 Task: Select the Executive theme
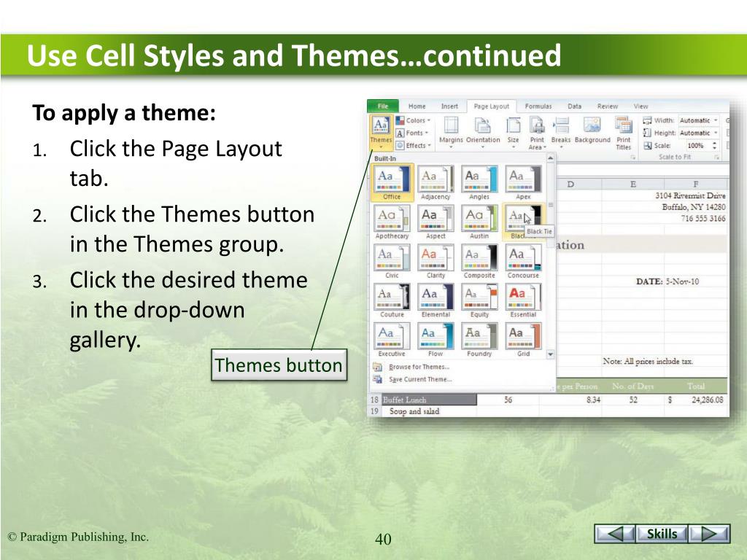(x=392, y=340)
